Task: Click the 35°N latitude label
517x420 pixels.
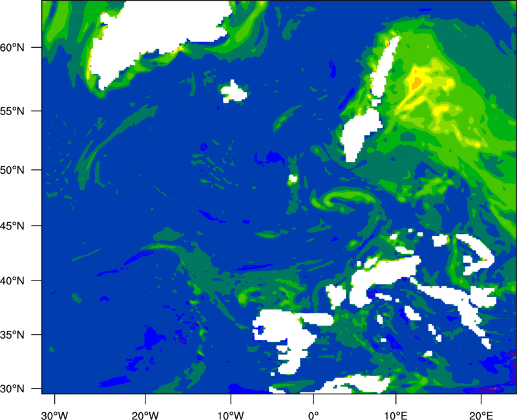Action: click(12, 335)
